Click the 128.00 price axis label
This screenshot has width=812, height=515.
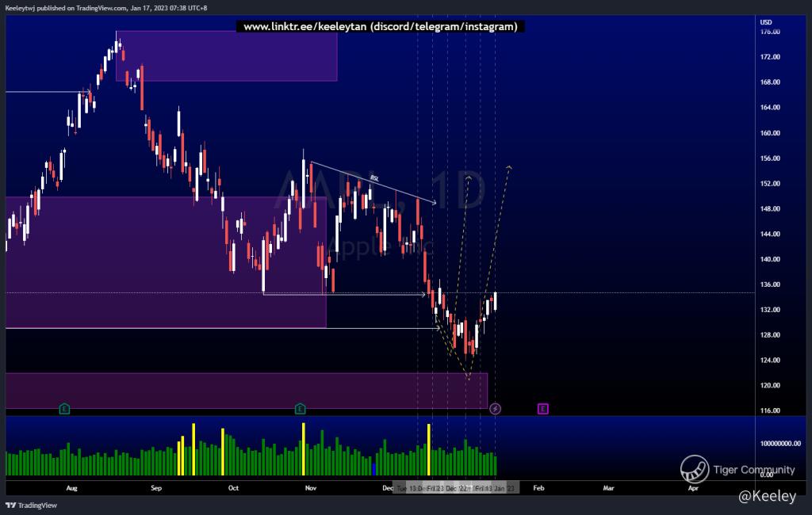(x=770, y=335)
